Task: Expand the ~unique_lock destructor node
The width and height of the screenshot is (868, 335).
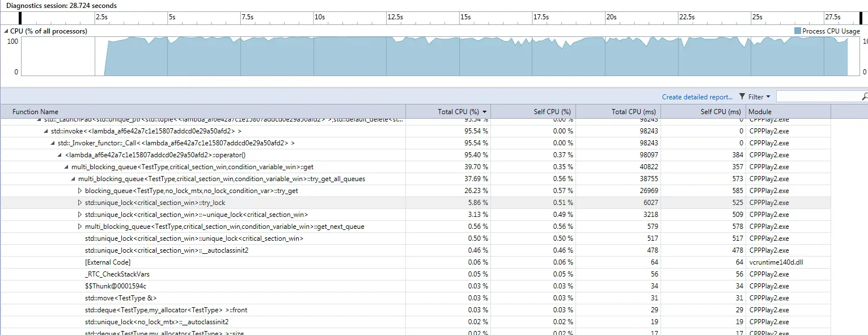Action: 80,215
